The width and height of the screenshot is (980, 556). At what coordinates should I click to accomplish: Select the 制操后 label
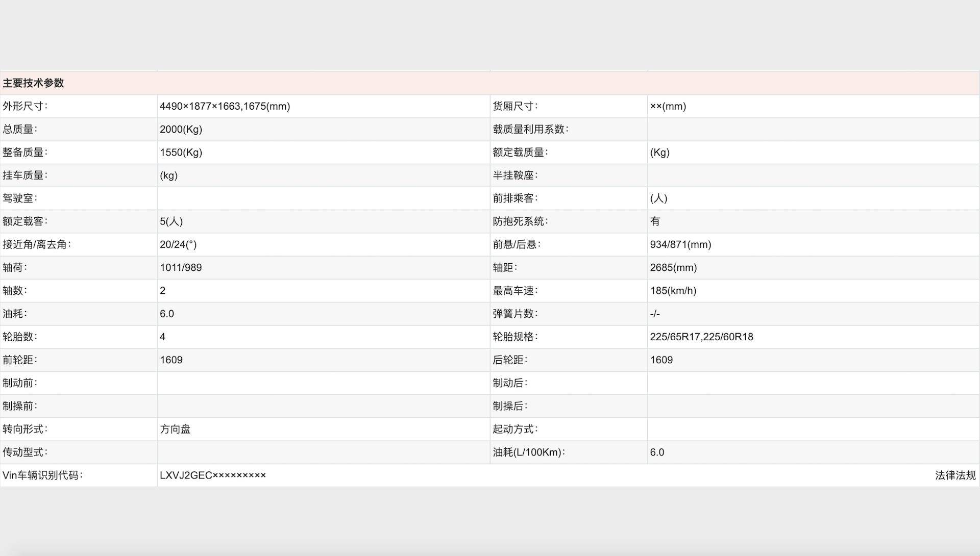510,406
